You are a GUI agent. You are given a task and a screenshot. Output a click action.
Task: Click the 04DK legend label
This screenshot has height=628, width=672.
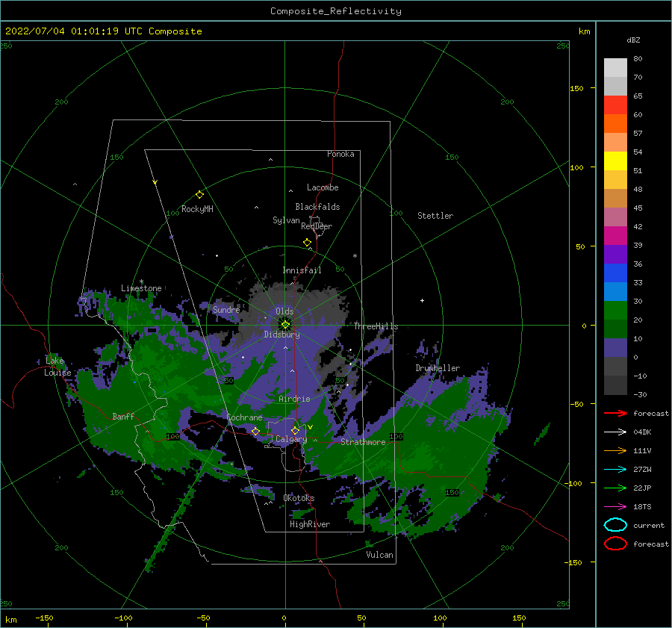(642, 432)
